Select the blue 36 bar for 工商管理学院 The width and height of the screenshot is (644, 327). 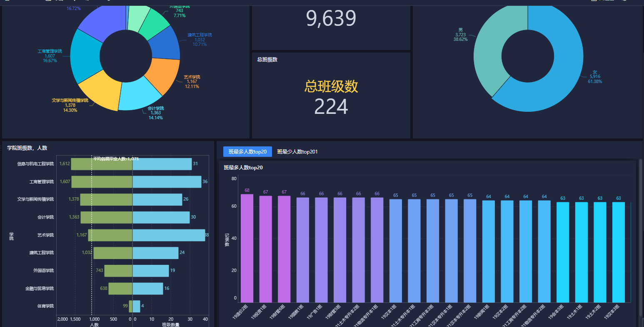pyautogui.click(x=167, y=182)
